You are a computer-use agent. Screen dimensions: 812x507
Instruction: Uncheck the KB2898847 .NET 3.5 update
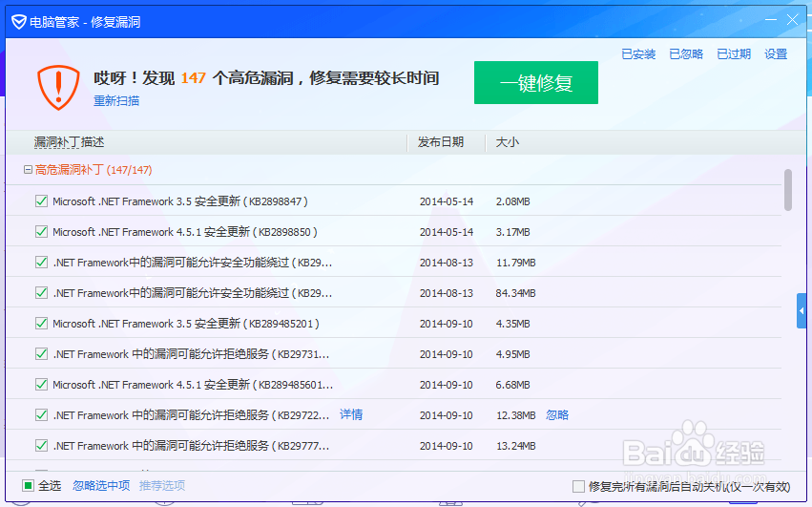(x=41, y=201)
